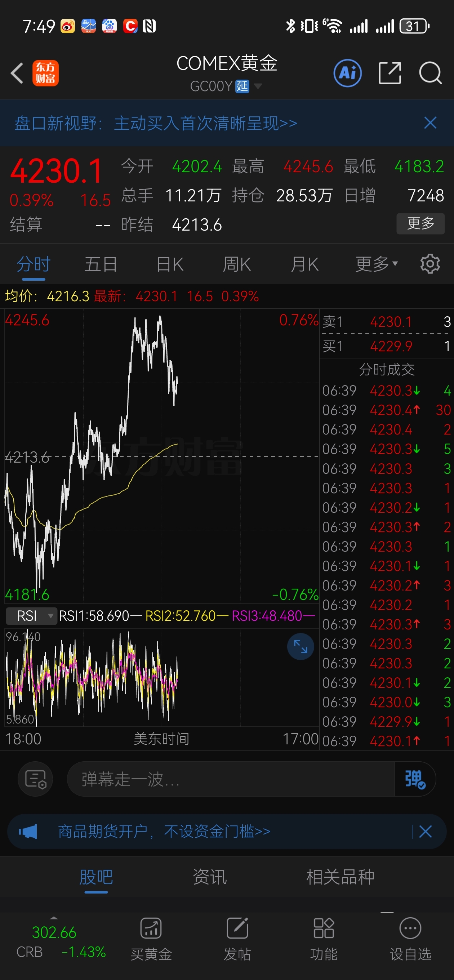
Task: Expand the RSI chart to fullscreen
Action: coord(301,646)
